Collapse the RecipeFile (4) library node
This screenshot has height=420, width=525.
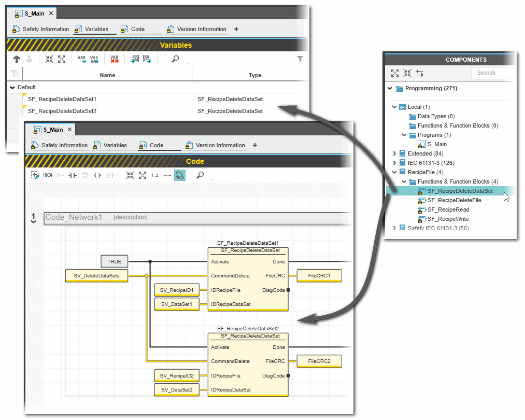(x=395, y=172)
